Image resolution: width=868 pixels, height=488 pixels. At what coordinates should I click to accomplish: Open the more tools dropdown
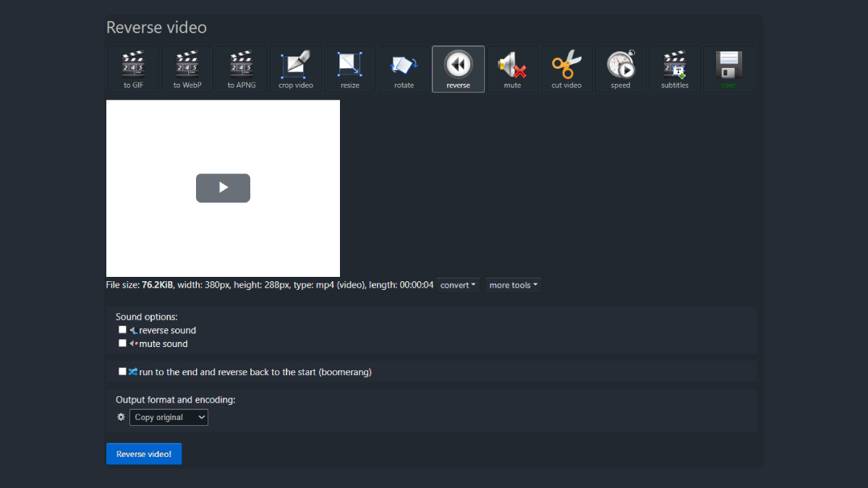point(513,285)
